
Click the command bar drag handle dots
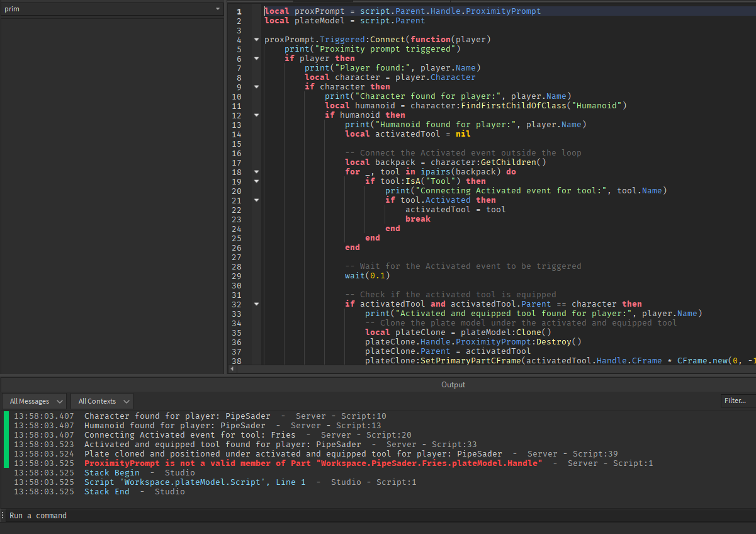click(3, 515)
